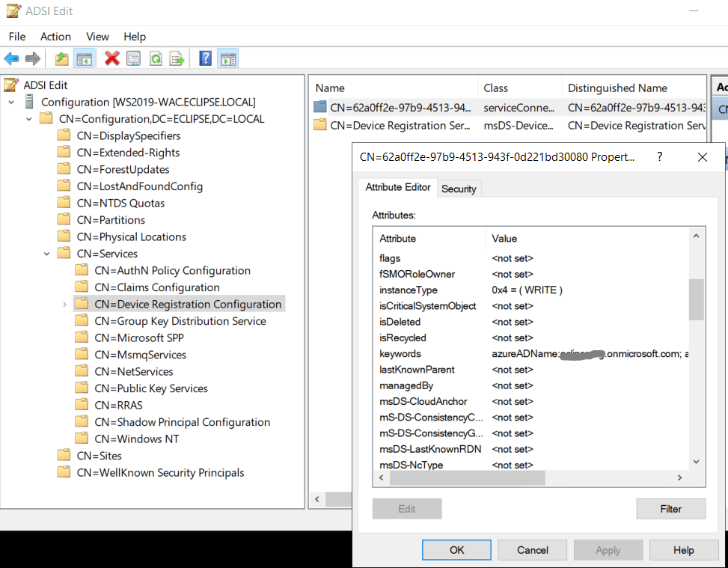The height and width of the screenshot is (568, 728).
Task: Toggle the Show/Hide Console Tree icon
Action: pyautogui.click(x=85, y=58)
